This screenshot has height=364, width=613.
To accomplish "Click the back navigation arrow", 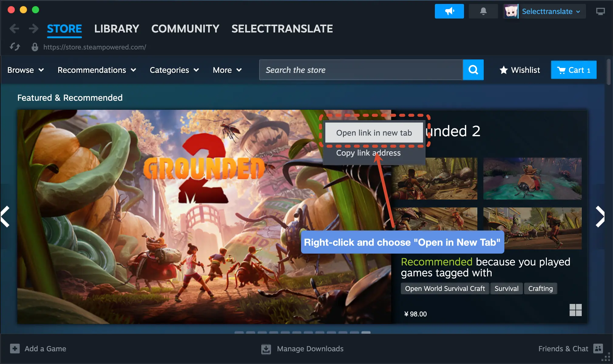I will tap(14, 29).
